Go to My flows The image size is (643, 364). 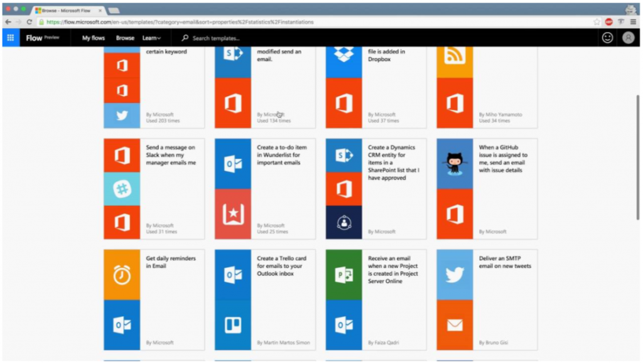pyautogui.click(x=94, y=38)
